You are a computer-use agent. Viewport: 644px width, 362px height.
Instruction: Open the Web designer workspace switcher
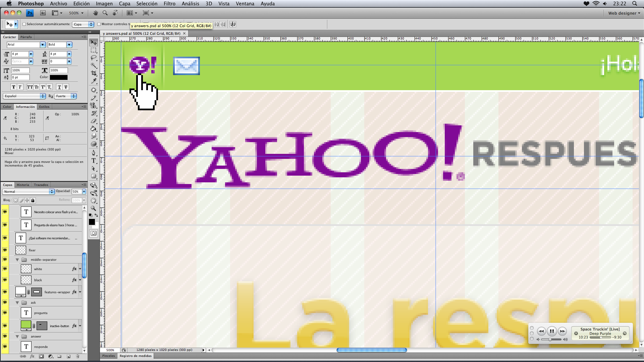pos(624,13)
